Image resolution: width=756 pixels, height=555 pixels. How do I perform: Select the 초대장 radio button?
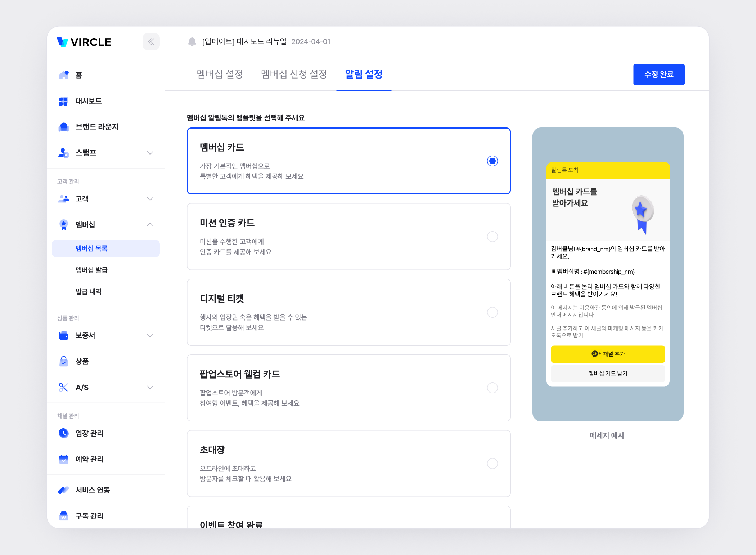coord(492,464)
